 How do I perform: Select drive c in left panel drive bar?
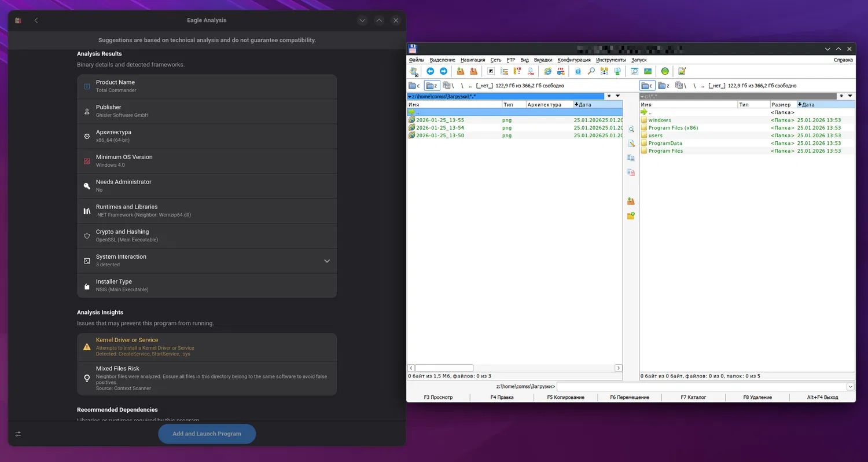point(415,86)
